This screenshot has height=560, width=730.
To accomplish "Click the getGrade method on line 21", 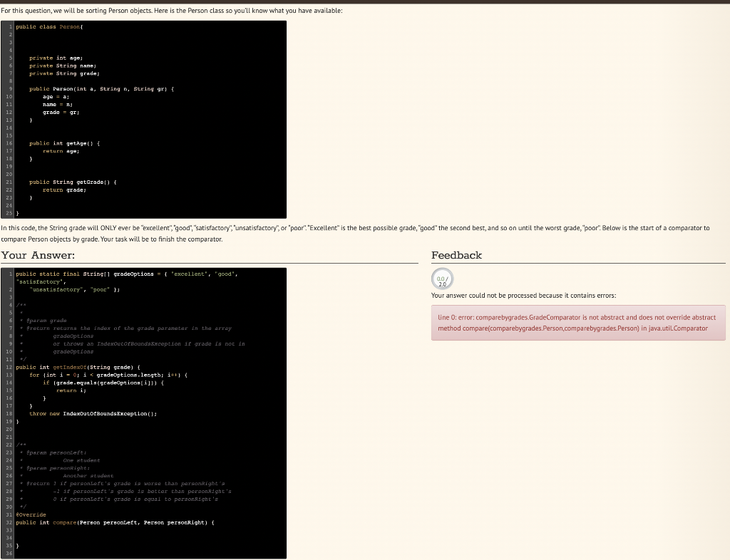I will [71, 182].
